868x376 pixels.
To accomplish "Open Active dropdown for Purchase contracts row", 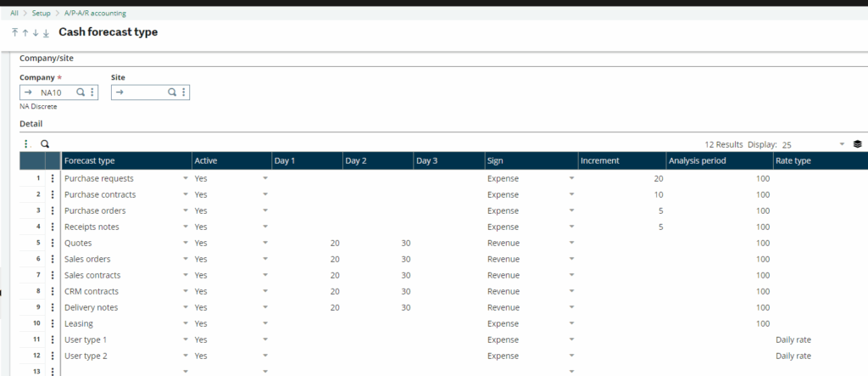I will tap(265, 194).
